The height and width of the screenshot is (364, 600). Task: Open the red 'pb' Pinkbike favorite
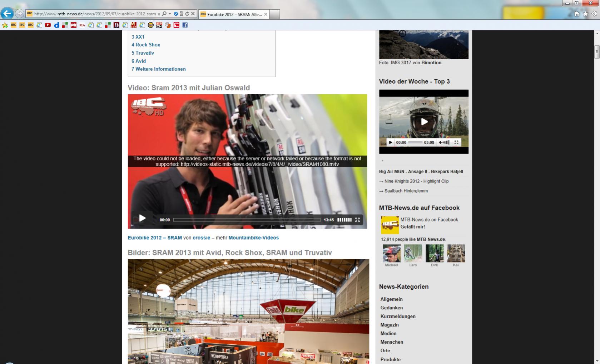pyautogui.click(x=74, y=25)
